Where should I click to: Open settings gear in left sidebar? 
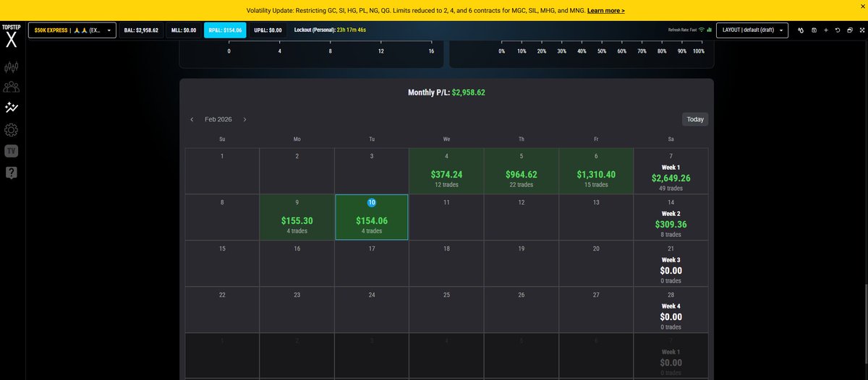(11, 130)
